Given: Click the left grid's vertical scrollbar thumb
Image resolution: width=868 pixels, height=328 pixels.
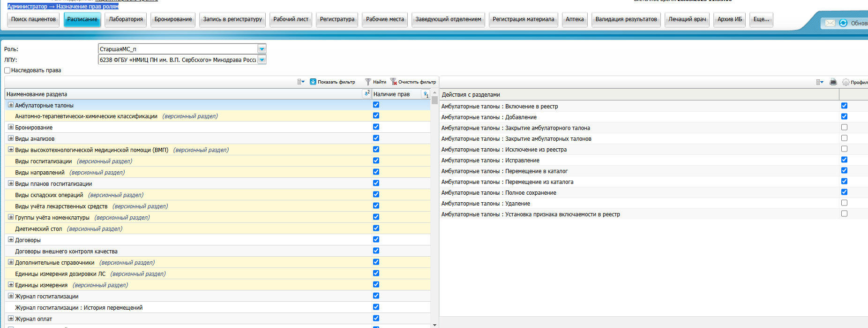Looking at the screenshot, I should coord(434,100).
